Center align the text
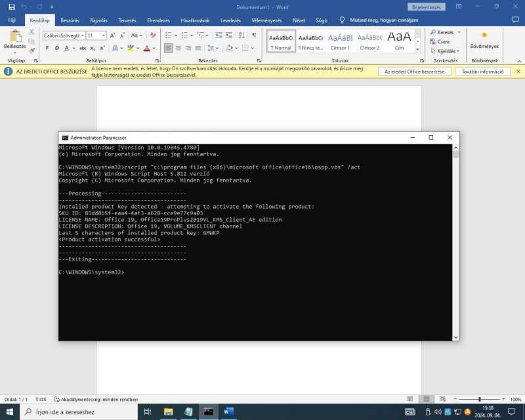 click(x=178, y=48)
